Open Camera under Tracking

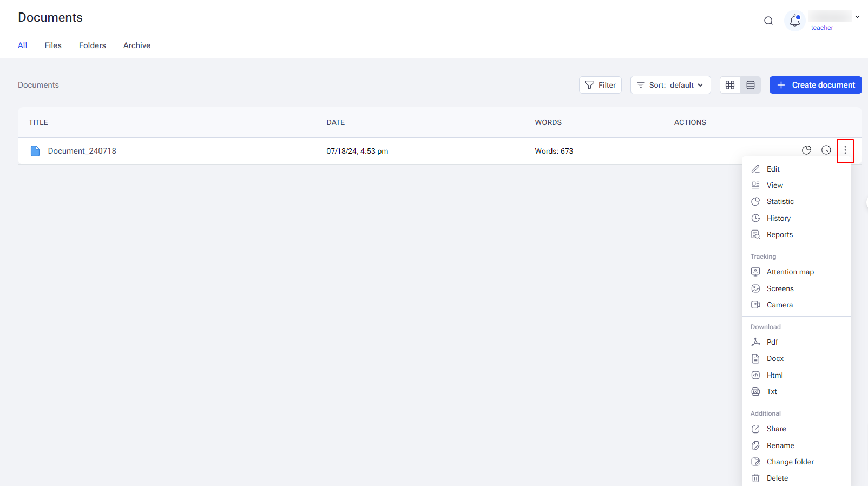[797, 305]
